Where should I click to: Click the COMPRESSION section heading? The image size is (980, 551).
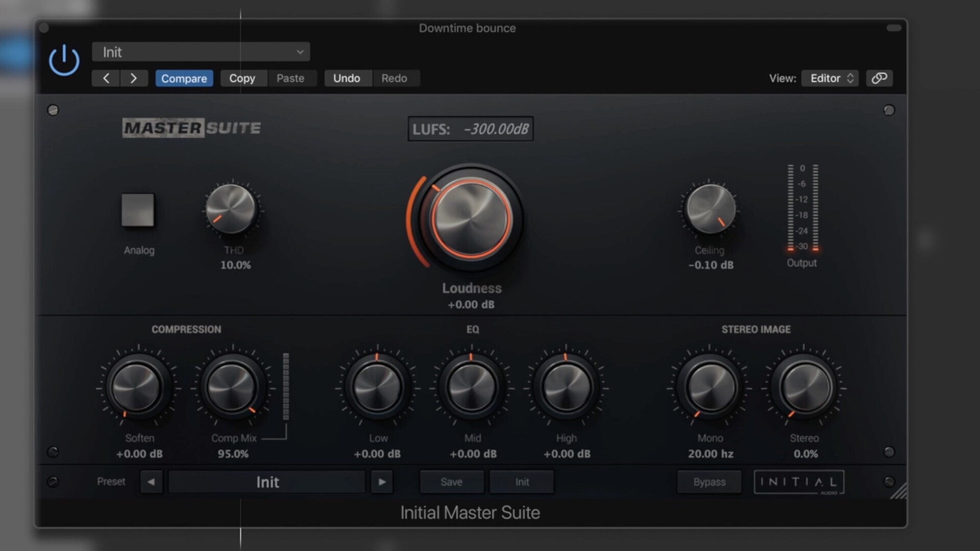pos(186,330)
